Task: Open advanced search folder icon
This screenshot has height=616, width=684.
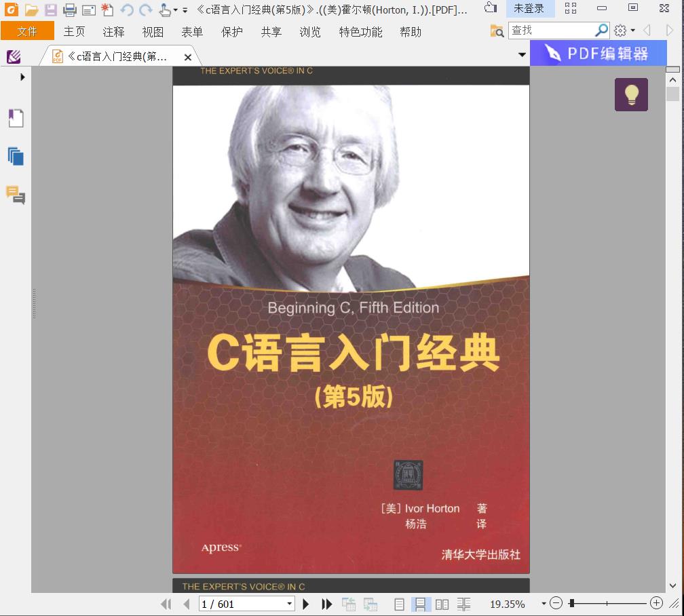Action: click(497, 31)
